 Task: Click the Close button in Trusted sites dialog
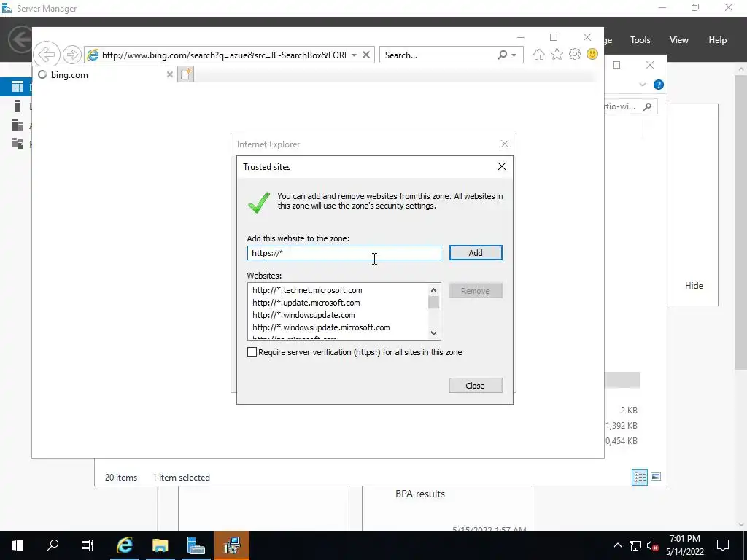tap(476, 386)
